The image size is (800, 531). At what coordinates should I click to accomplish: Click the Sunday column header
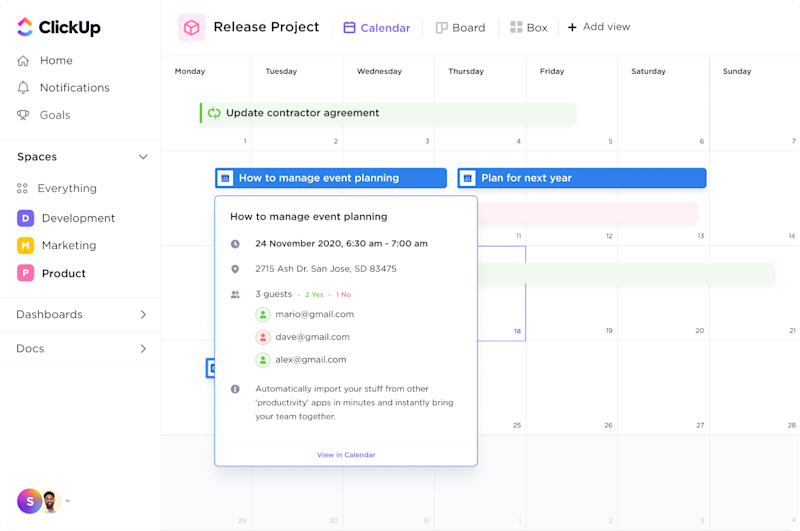click(737, 71)
